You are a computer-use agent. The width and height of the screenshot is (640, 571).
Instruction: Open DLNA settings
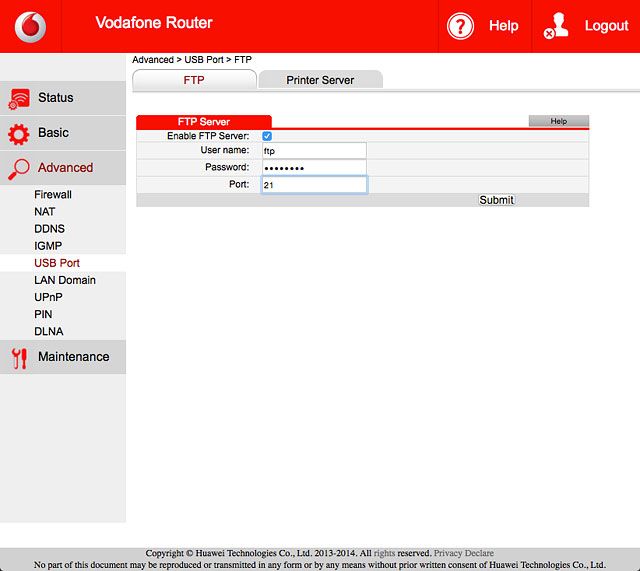[49, 331]
